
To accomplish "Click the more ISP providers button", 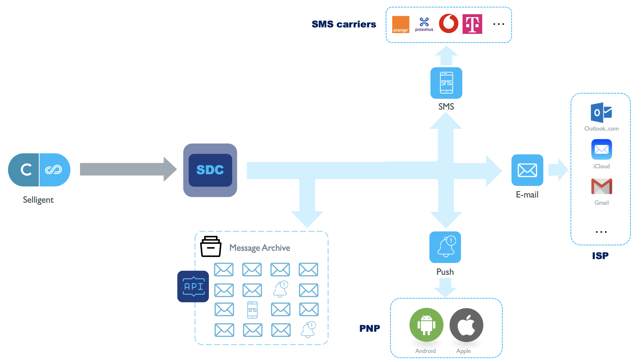I will [601, 232].
